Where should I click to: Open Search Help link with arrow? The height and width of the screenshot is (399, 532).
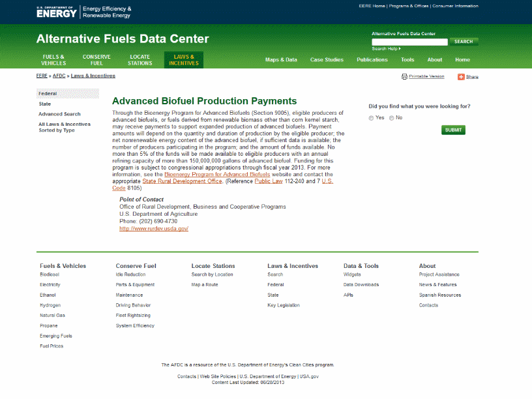386,49
